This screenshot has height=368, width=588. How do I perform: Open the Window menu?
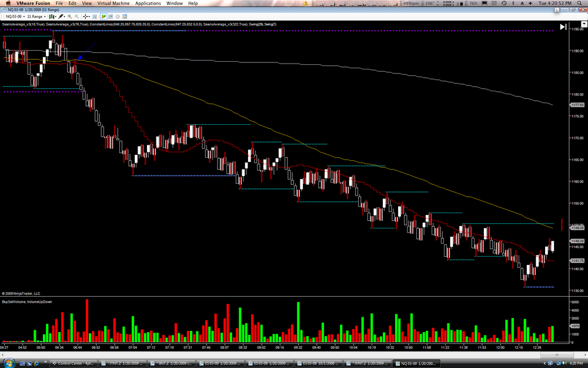click(175, 3)
